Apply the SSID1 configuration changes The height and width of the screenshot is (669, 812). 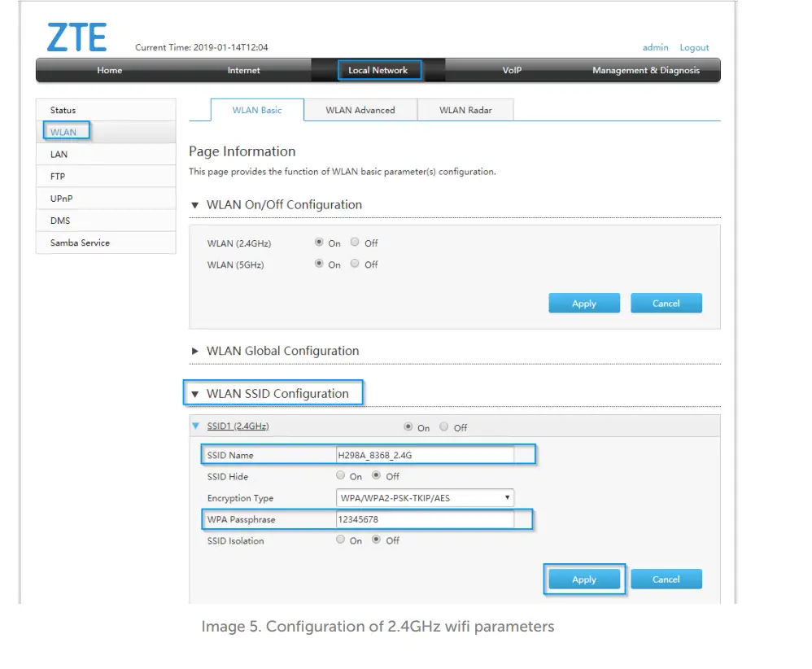pyautogui.click(x=583, y=579)
